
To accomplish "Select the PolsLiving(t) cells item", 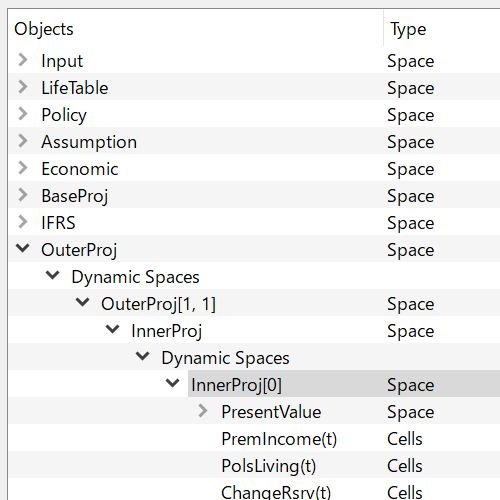I will click(269, 466).
